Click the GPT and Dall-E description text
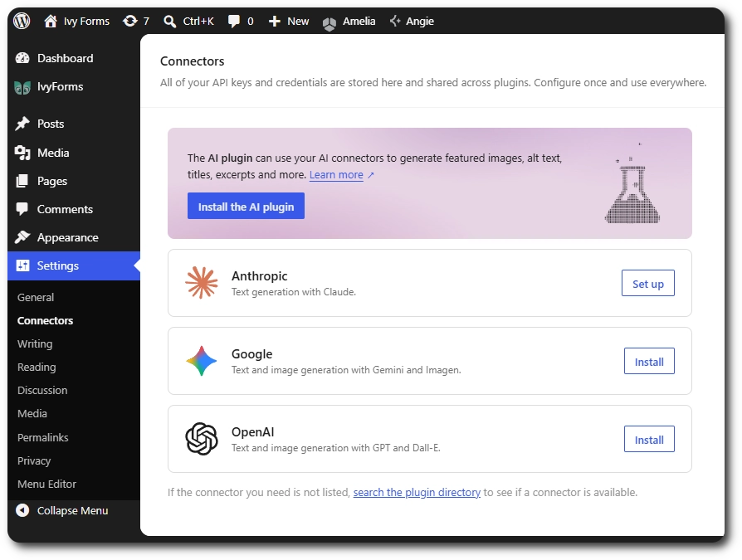Image resolution: width=742 pixels, height=560 pixels. (x=335, y=448)
